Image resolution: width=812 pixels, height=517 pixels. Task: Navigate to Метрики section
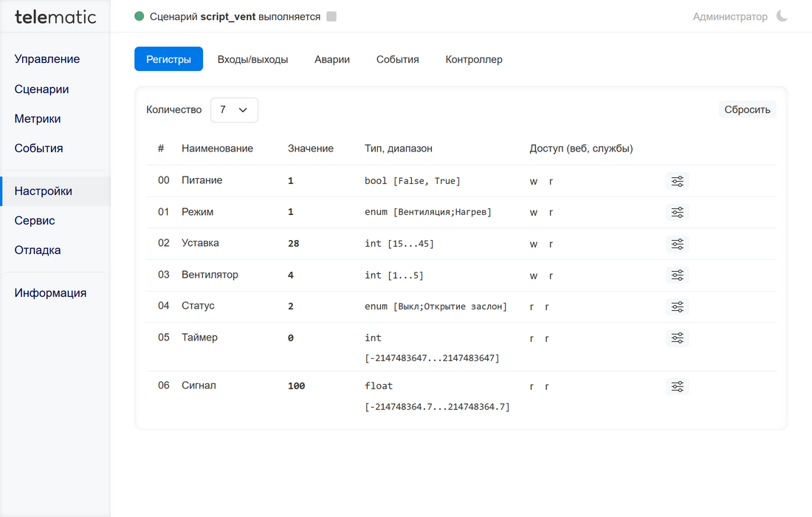click(x=38, y=119)
